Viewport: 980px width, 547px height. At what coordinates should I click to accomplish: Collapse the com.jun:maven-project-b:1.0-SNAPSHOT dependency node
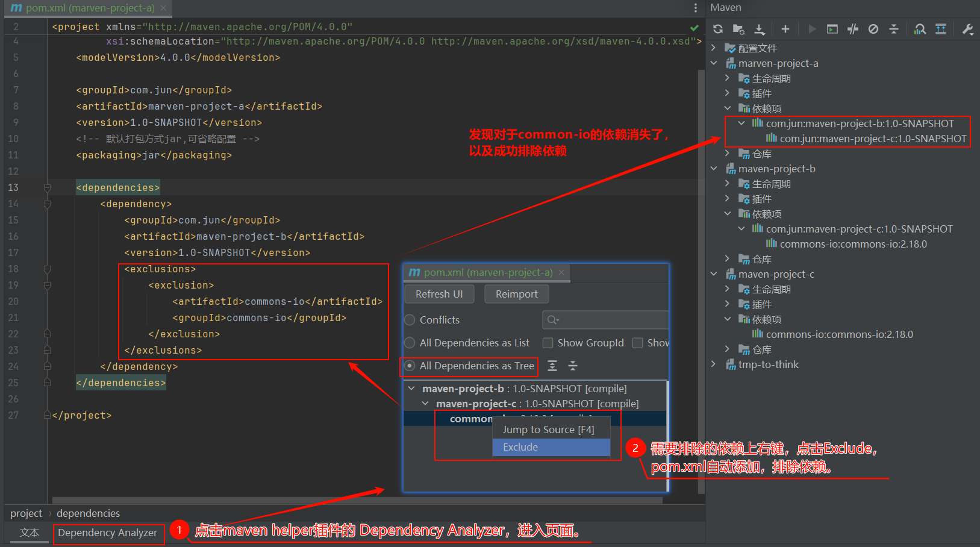[741, 123]
